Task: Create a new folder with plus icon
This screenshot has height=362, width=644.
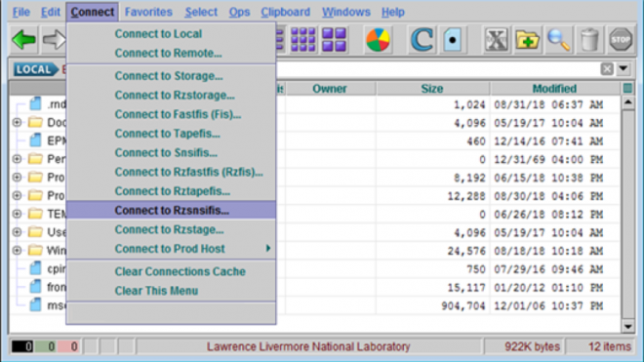Action: pyautogui.click(x=527, y=40)
